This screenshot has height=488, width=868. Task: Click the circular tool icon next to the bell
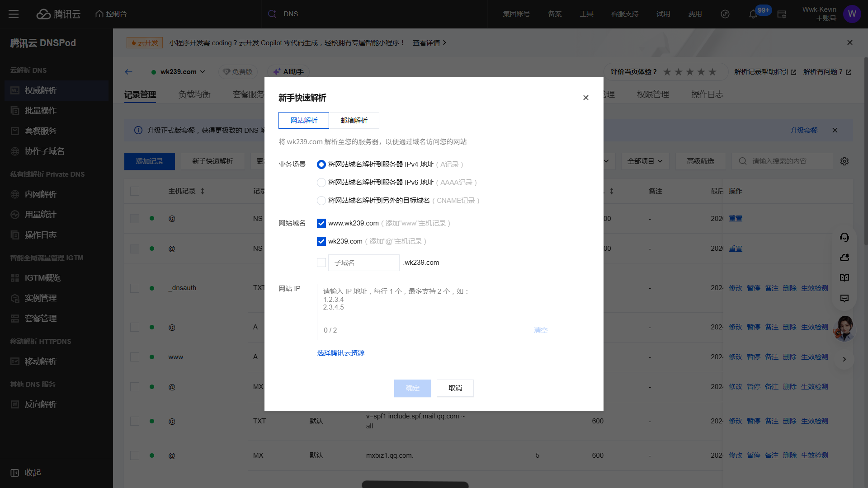[x=725, y=14]
